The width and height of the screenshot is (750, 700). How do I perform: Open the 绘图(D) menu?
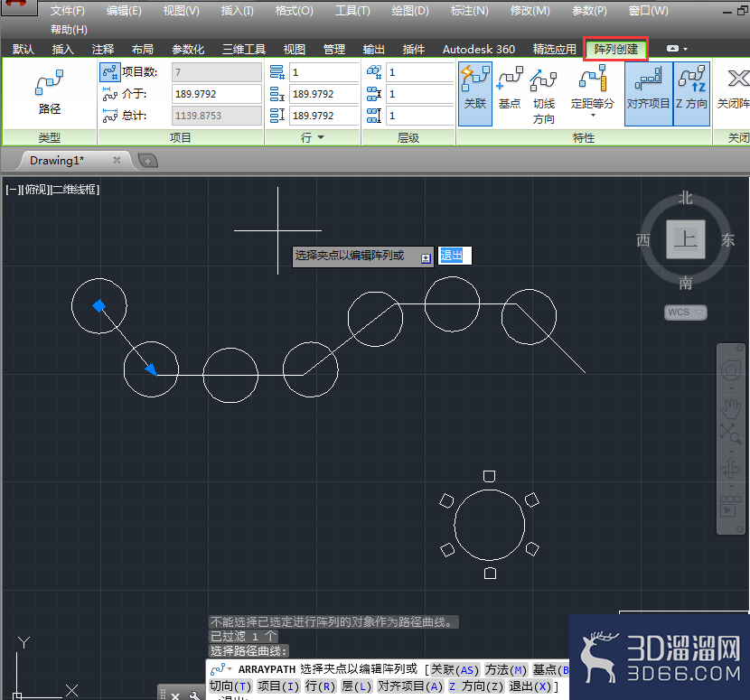(410, 11)
